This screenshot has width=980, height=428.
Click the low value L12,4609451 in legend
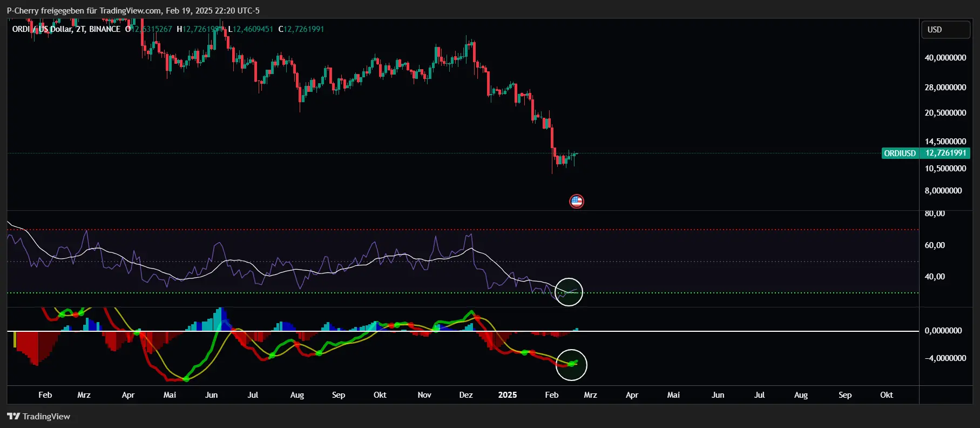[x=251, y=29]
